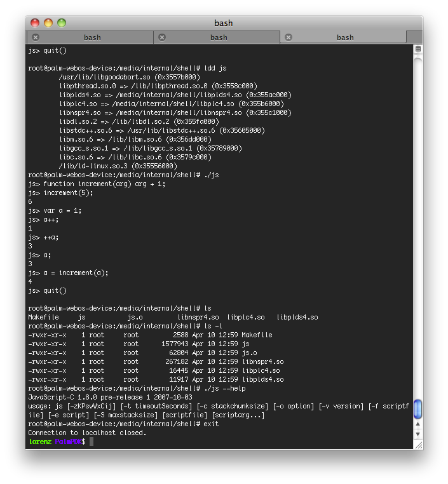
Task: Click the scroll up arrow
Action: [x=417, y=424]
